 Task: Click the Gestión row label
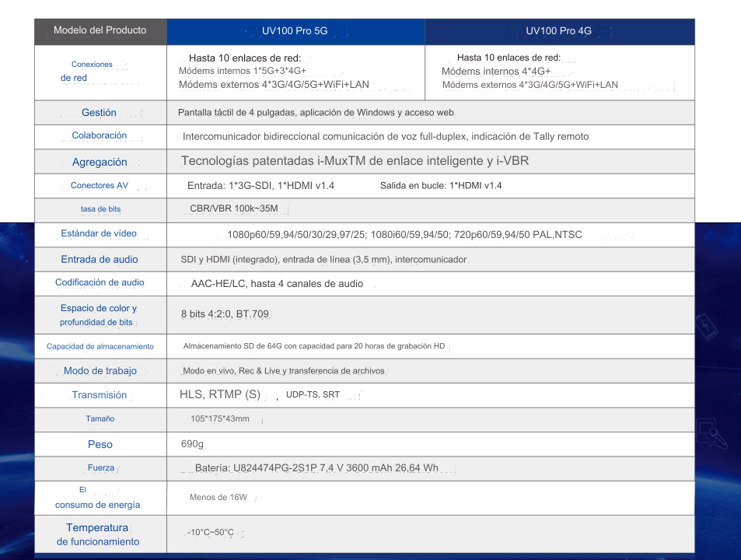99,113
